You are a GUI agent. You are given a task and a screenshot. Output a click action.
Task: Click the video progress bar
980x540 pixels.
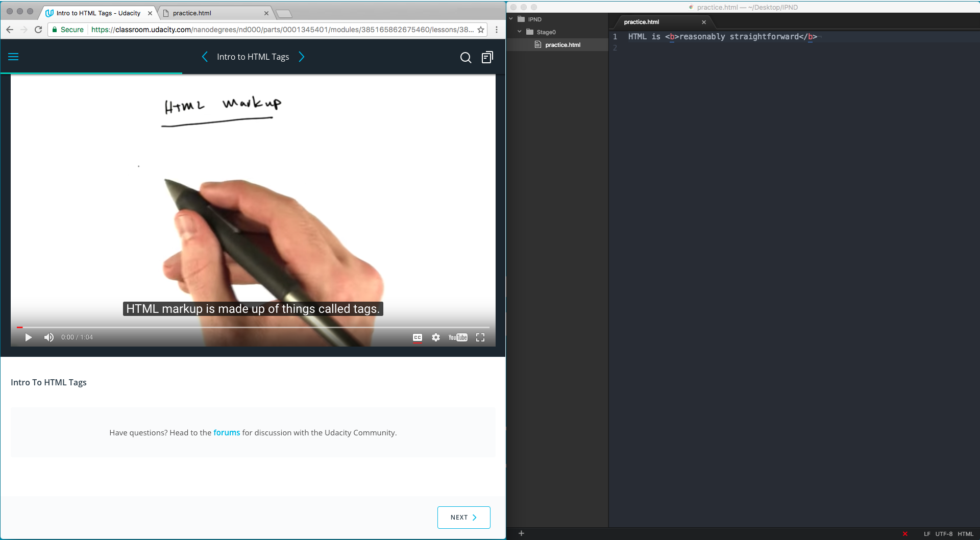255,327
